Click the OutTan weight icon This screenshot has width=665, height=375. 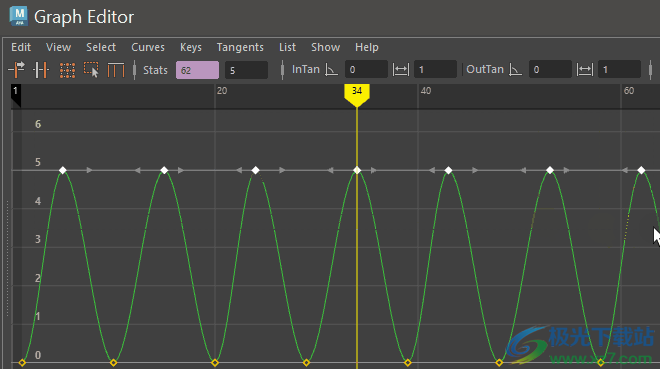[x=585, y=70]
